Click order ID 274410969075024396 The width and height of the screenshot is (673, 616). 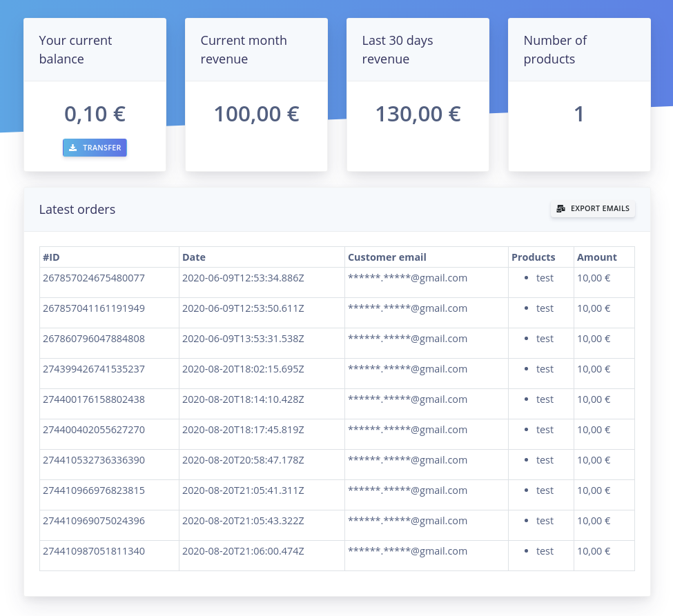[94, 521]
